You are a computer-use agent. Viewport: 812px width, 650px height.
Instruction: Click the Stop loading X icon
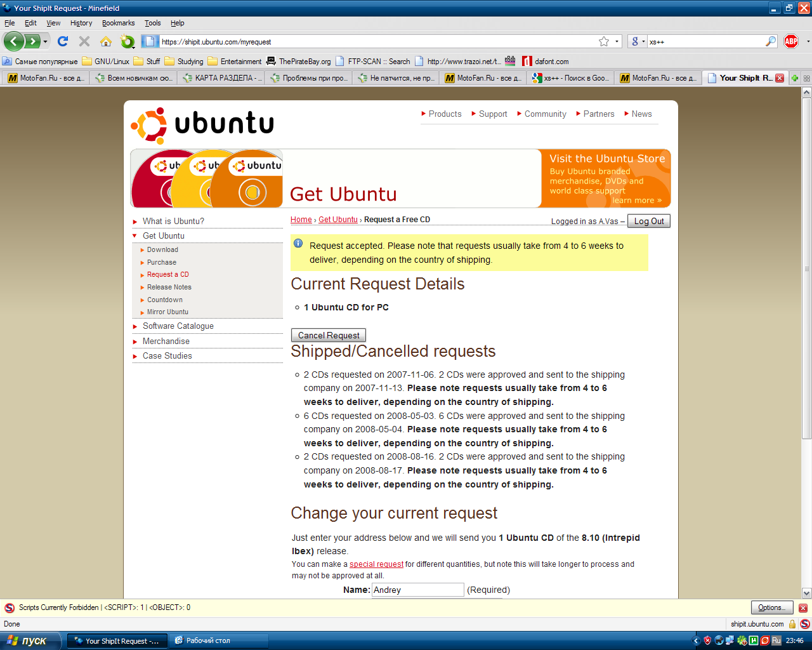(84, 41)
